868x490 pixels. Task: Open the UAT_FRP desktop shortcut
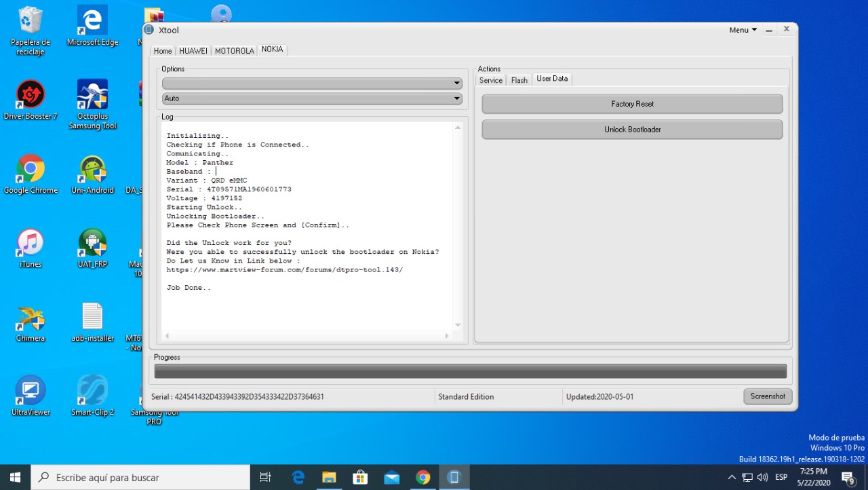coord(92,244)
